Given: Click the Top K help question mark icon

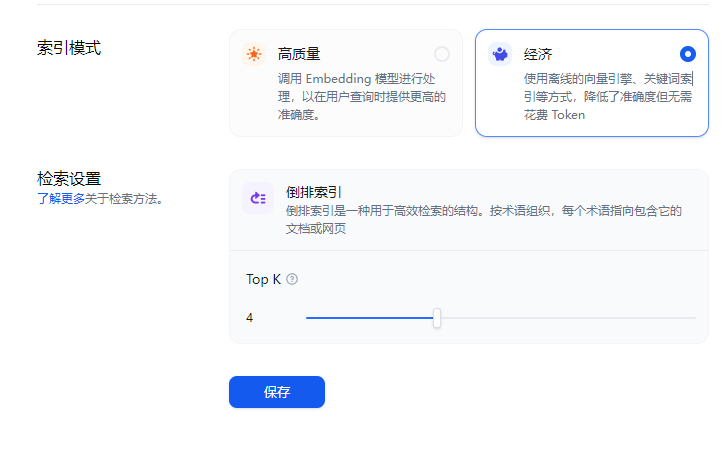Looking at the screenshot, I should pyautogui.click(x=292, y=279).
